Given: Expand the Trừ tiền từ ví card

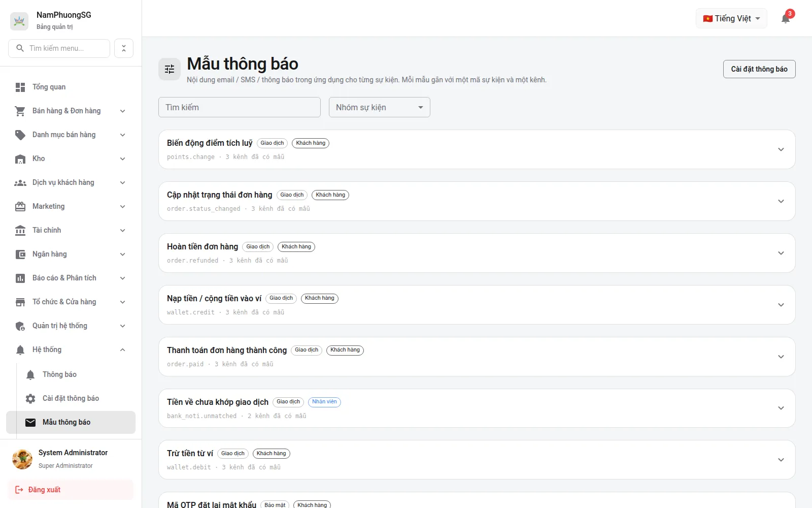Looking at the screenshot, I should click(781, 460).
